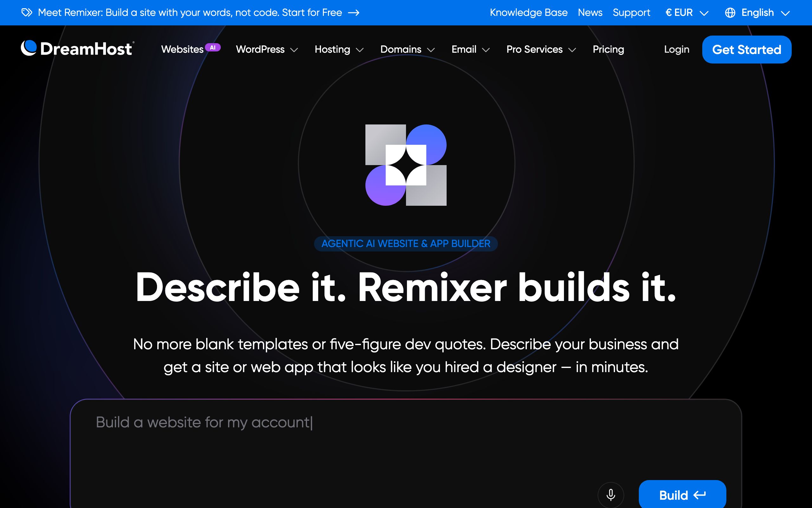Expand the Domains menu
Viewport: 812px width, 508px height.
[x=407, y=50]
